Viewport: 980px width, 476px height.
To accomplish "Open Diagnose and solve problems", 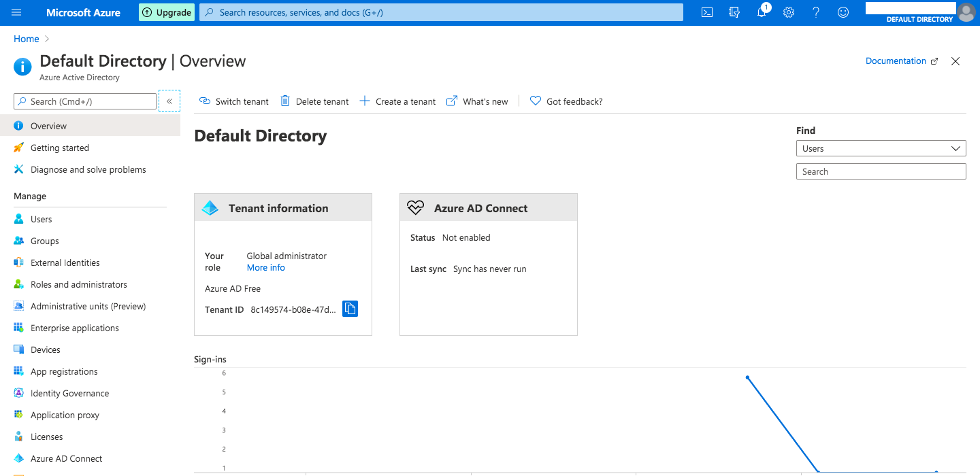I will [x=90, y=169].
